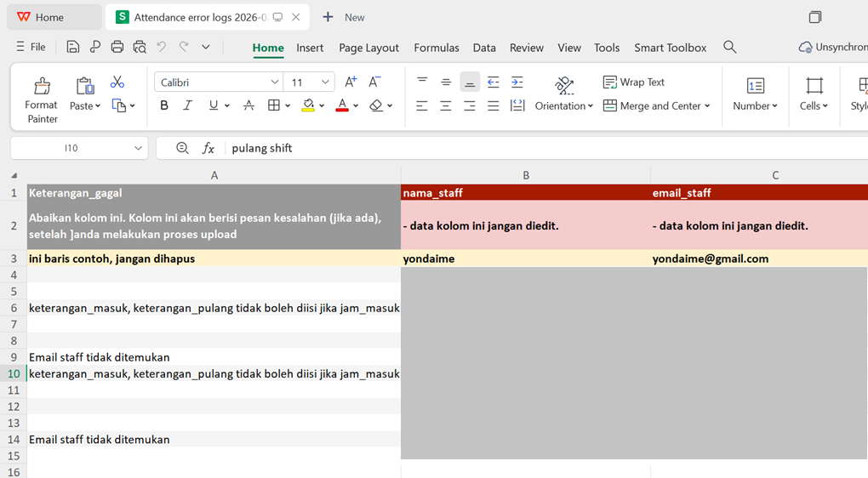Toggle Wrap Text for the cell

[634, 83]
